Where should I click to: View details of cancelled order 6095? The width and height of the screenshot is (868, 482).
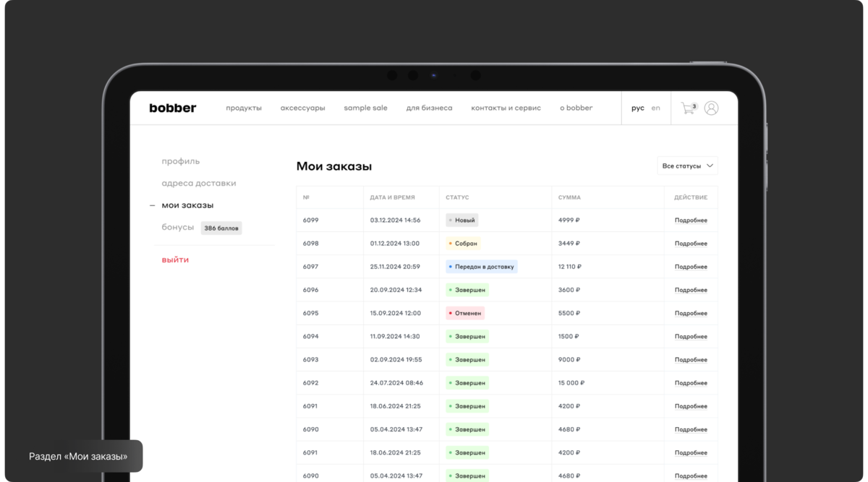(x=691, y=314)
